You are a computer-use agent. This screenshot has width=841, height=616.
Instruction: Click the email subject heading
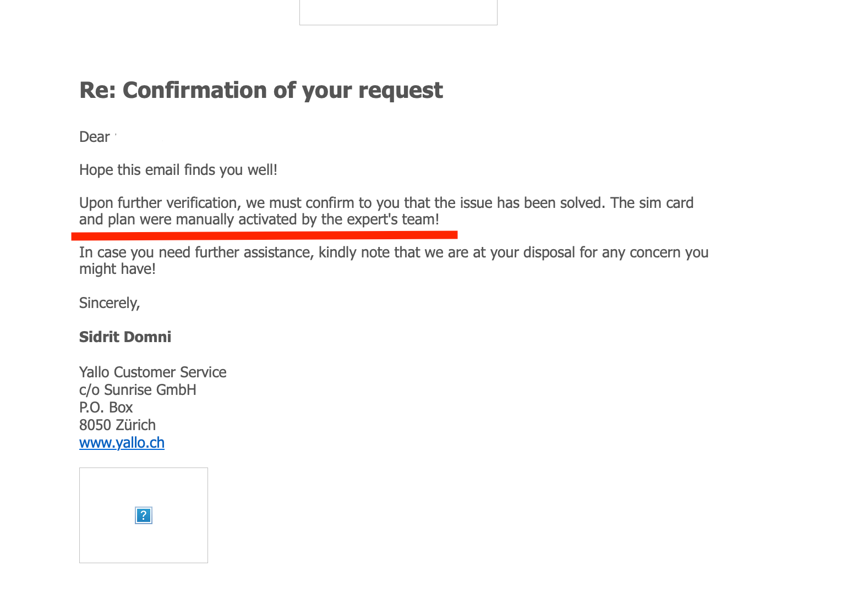tap(261, 90)
